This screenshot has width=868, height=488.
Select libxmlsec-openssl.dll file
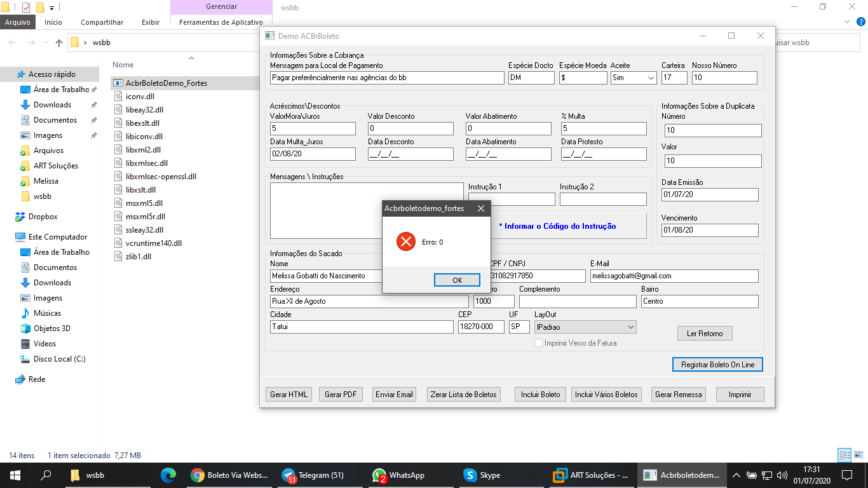pos(161,177)
